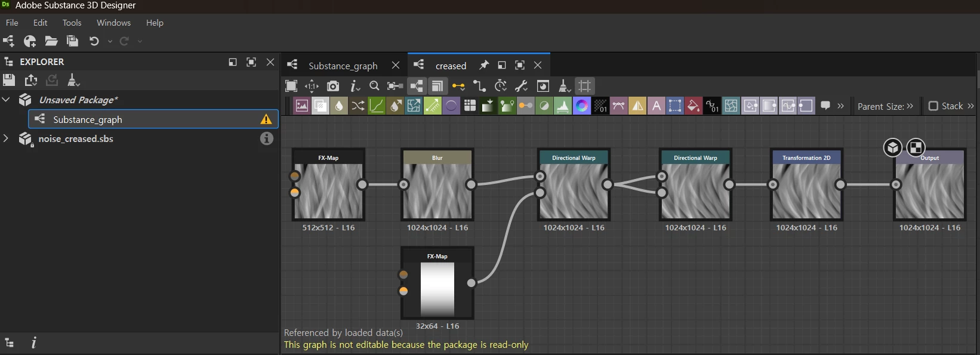Open the Tools menu
The height and width of the screenshot is (355, 980).
72,23
